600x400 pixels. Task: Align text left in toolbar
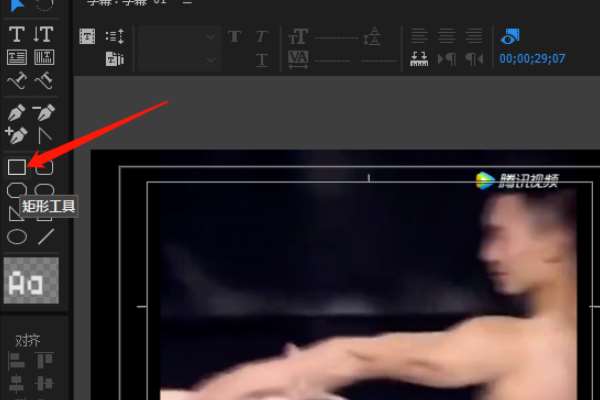click(x=419, y=36)
